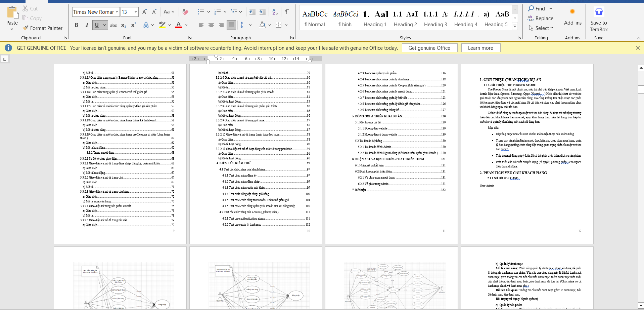
Task: Toggle Italic formatting
Action: pos(87,25)
